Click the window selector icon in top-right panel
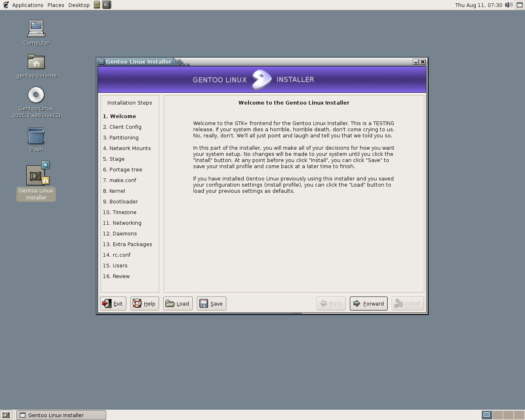Image resolution: width=525 pixels, height=420 pixels. [x=520, y=5]
